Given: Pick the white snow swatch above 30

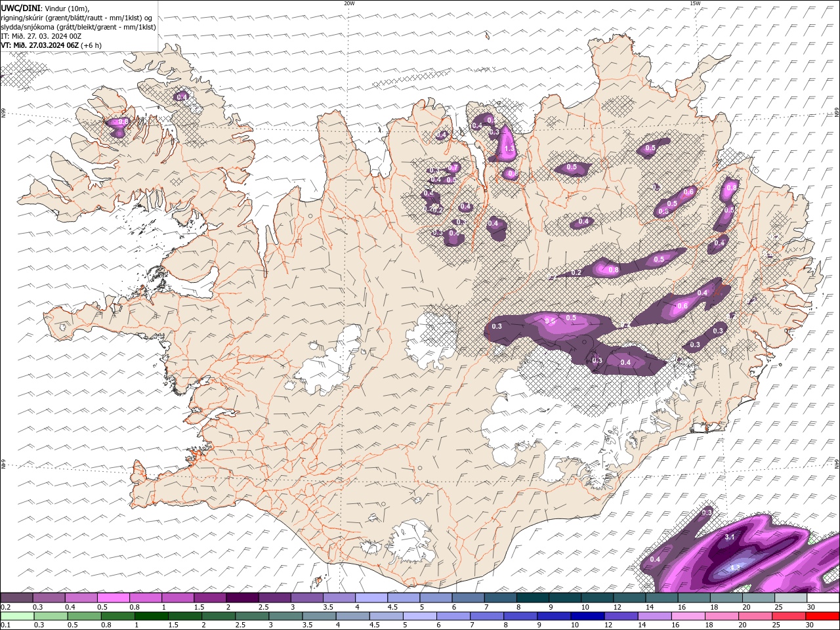Looking at the screenshot, I should click(x=823, y=598).
